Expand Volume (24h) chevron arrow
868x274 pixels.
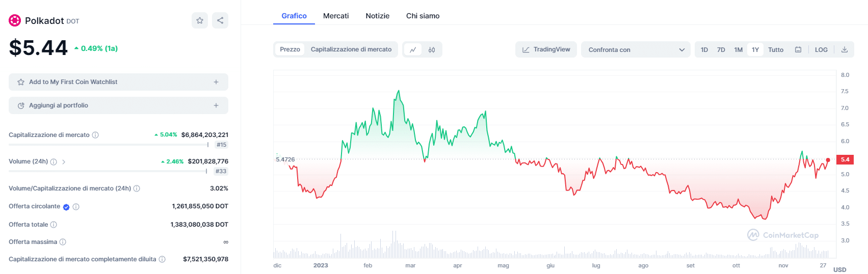click(x=64, y=162)
